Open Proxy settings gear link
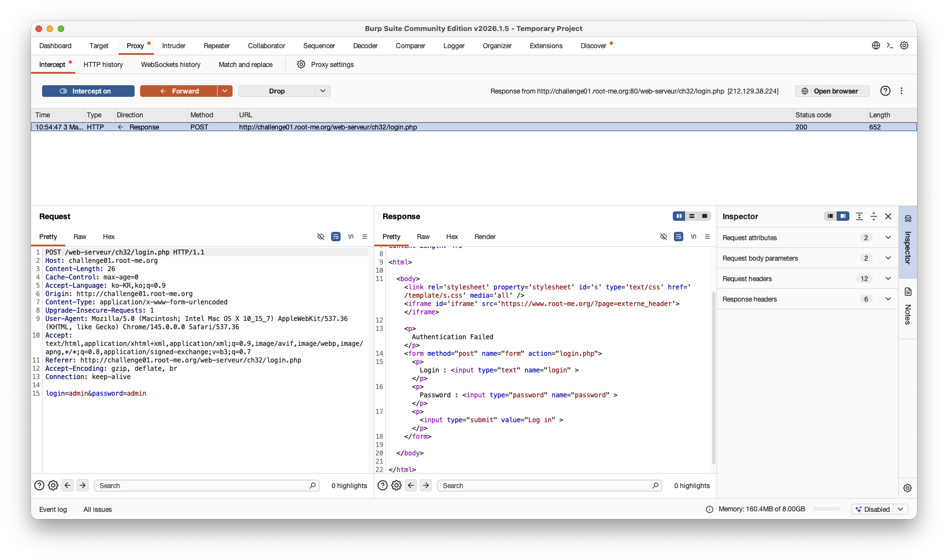 coord(301,64)
